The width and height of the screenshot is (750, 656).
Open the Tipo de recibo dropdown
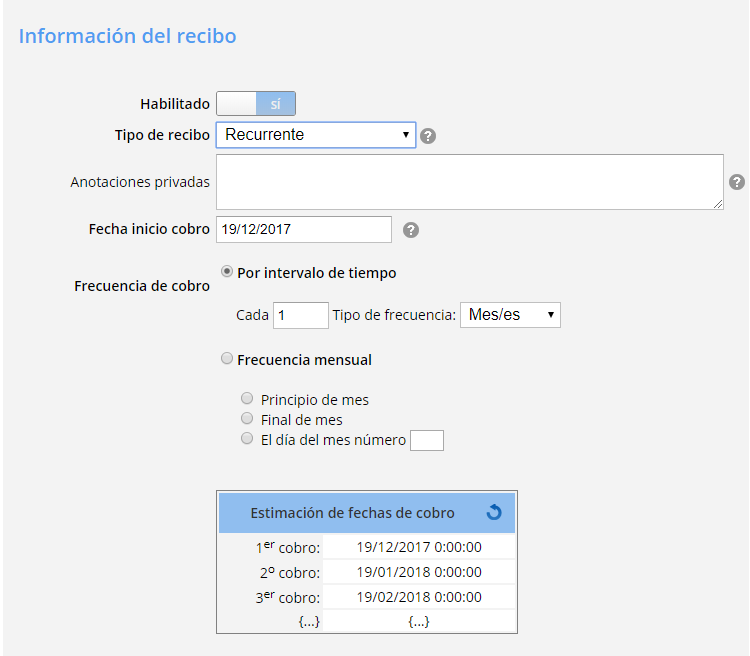(x=316, y=134)
